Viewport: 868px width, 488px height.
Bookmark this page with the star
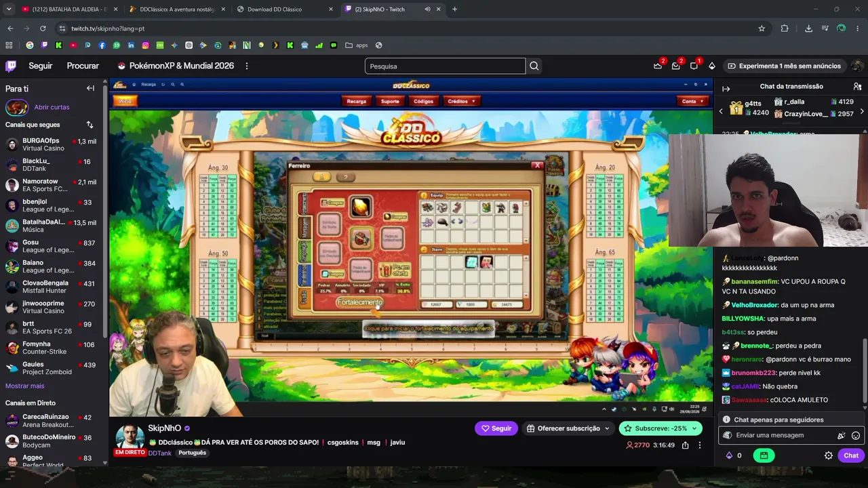tap(762, 28)
